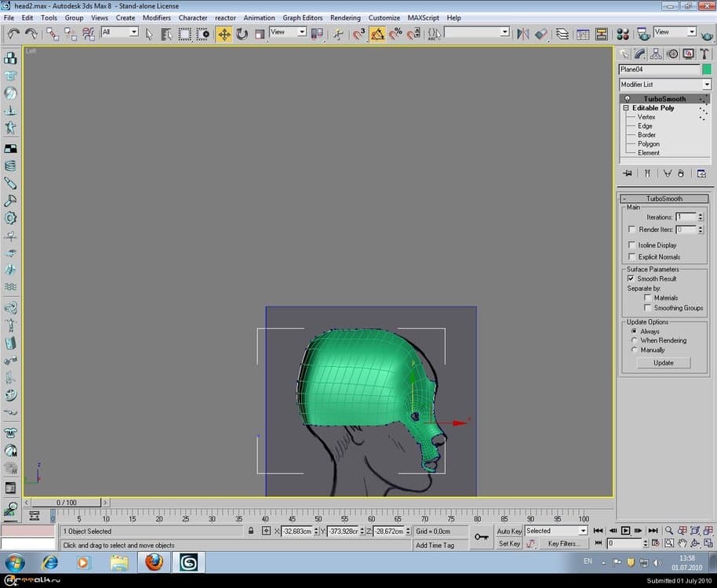Viewport: 717px width, 588px height.
Task: Click the selection lock padlock icon
Action: tap(251, 531)
